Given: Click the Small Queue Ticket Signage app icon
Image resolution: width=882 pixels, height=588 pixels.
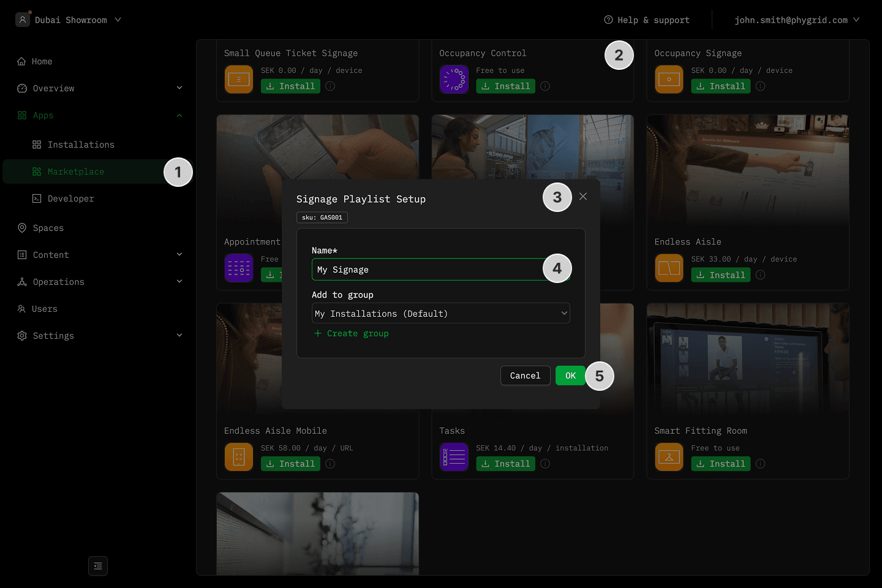Looking at the screenshot, I should pos(239,80).
